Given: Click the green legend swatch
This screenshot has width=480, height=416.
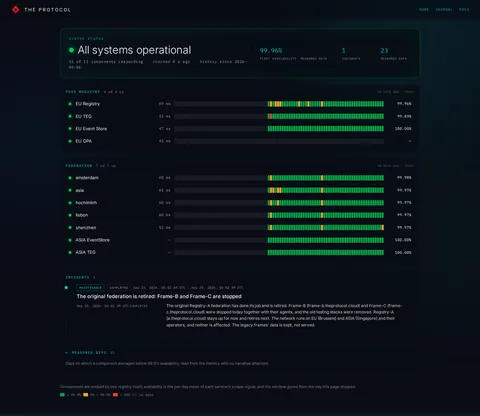Looking at the screenshot, I should (x=62, y=395).
